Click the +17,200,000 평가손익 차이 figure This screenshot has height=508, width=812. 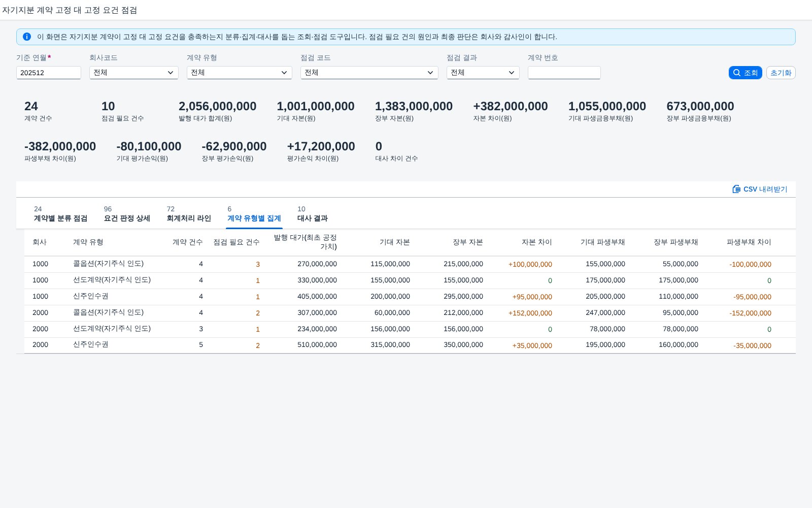point(321,146)
